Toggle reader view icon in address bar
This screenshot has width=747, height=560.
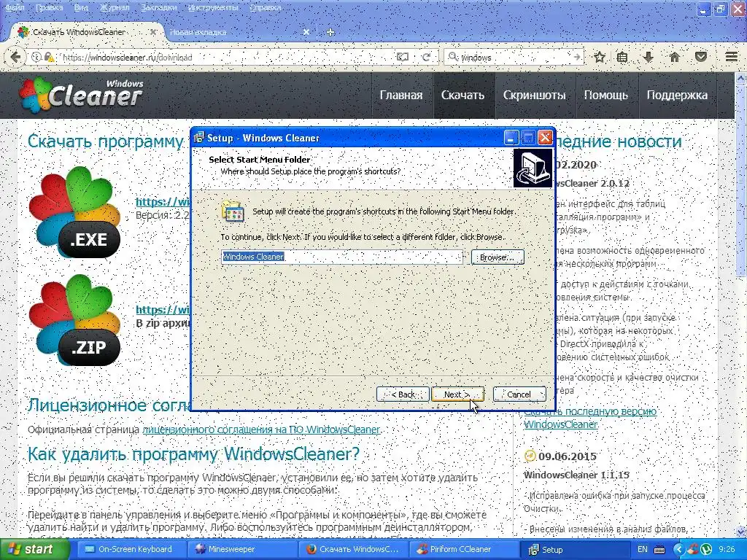coord(403,57)
